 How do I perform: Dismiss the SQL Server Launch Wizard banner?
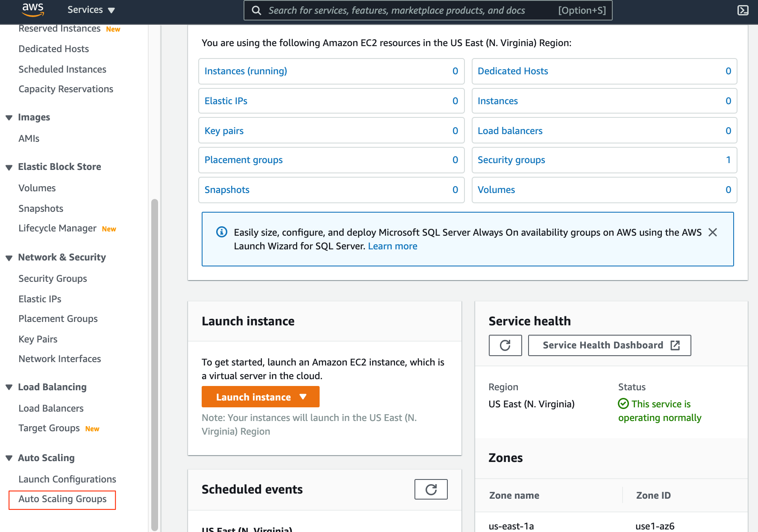713,232
